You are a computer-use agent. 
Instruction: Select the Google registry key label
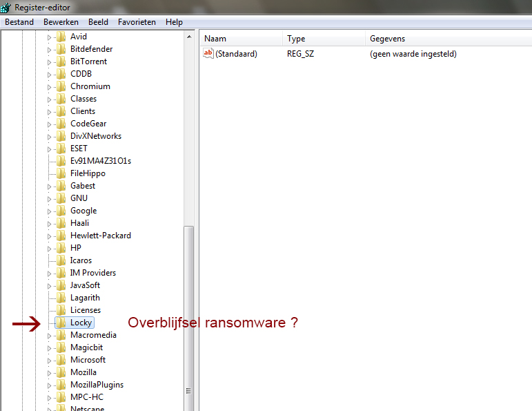click(x=83, y=211)
